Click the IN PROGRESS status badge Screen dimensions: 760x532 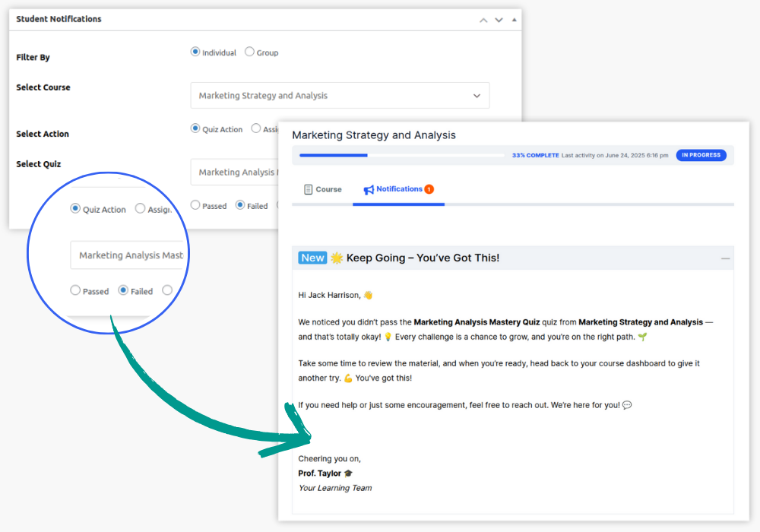pos(701,155)
